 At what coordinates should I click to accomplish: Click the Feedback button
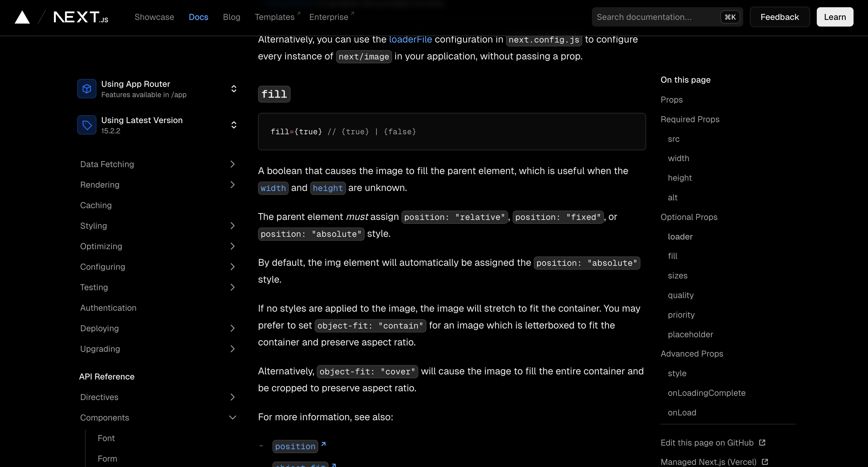pyautogui.click(x=779, y=17)
